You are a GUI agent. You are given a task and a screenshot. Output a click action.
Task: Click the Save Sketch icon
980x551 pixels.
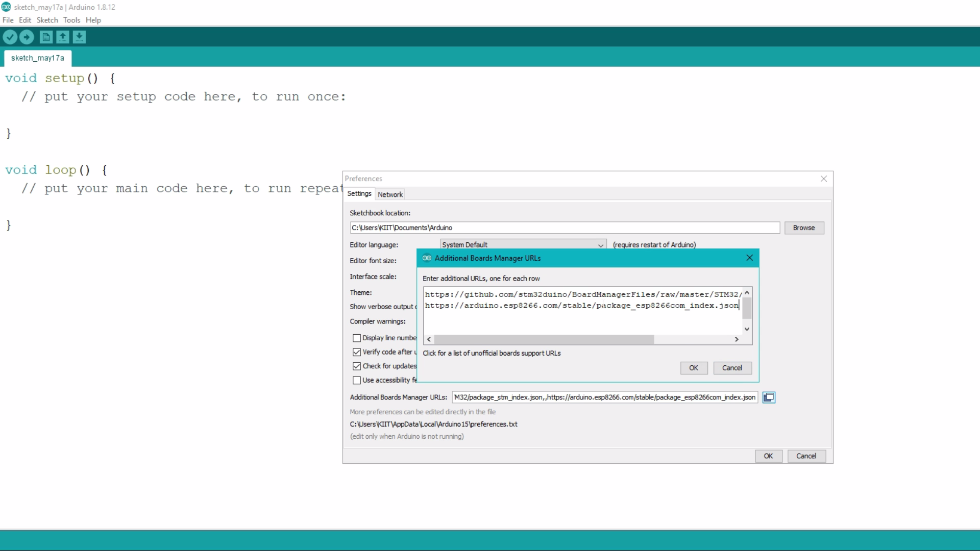[x=79, y=37]
